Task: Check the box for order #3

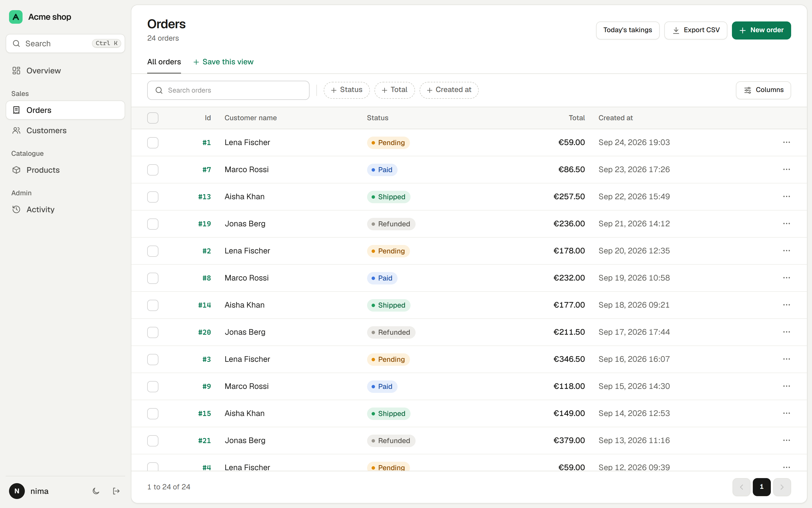Action: click(x=153, y=360)
